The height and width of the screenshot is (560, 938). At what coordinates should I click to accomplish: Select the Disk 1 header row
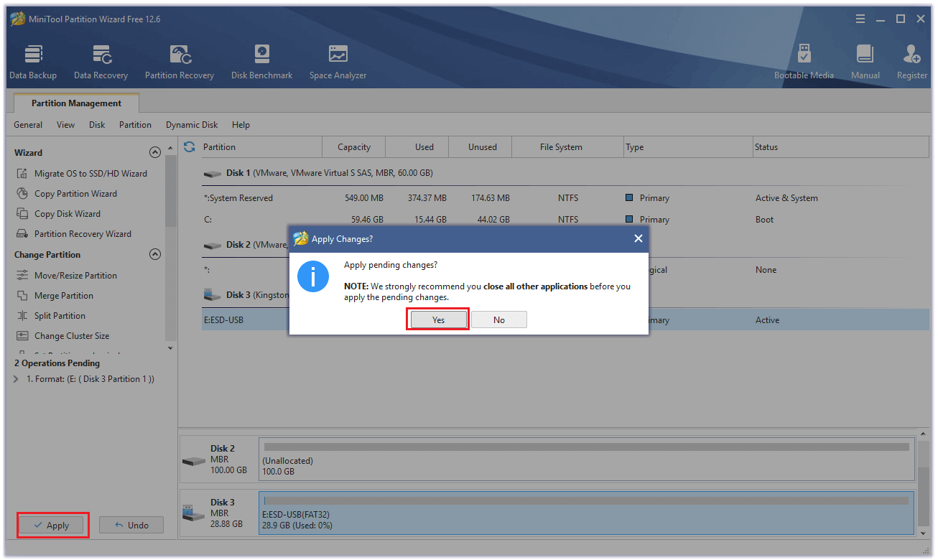(x=565, y=173)
